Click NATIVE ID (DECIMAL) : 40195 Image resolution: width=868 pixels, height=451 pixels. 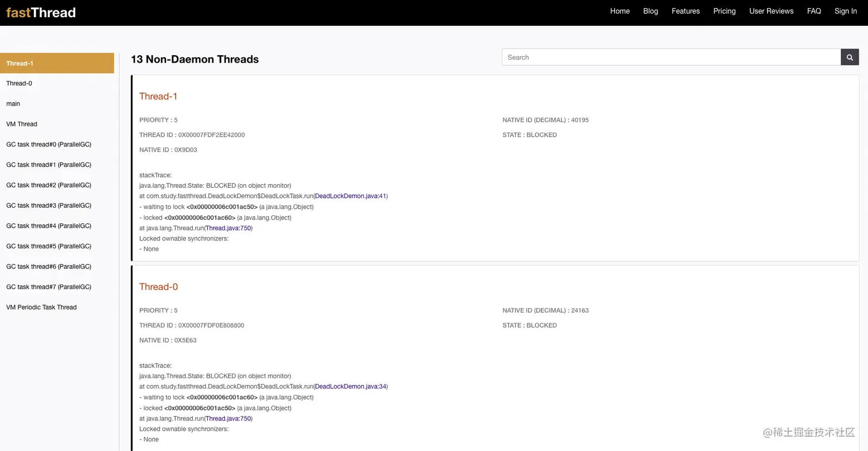click(545, 120)
